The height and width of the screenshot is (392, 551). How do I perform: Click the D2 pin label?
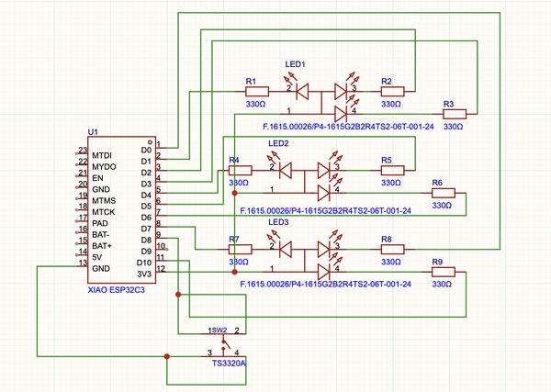[146, 173]
